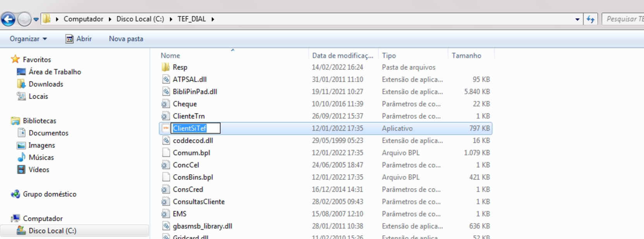Expand arrow after TEF_DIAL in breadcrumb
This screenshot has height=239, width=644.
(x=213, y=19)
